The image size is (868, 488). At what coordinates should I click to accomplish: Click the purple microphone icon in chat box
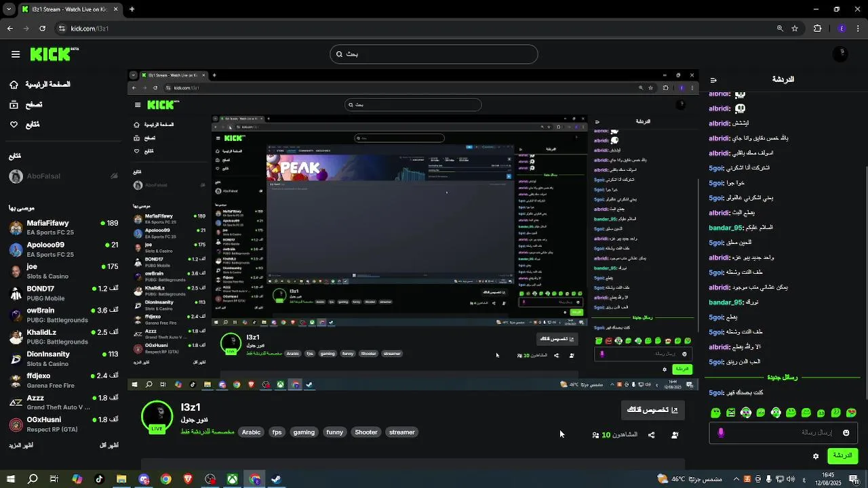721,432
